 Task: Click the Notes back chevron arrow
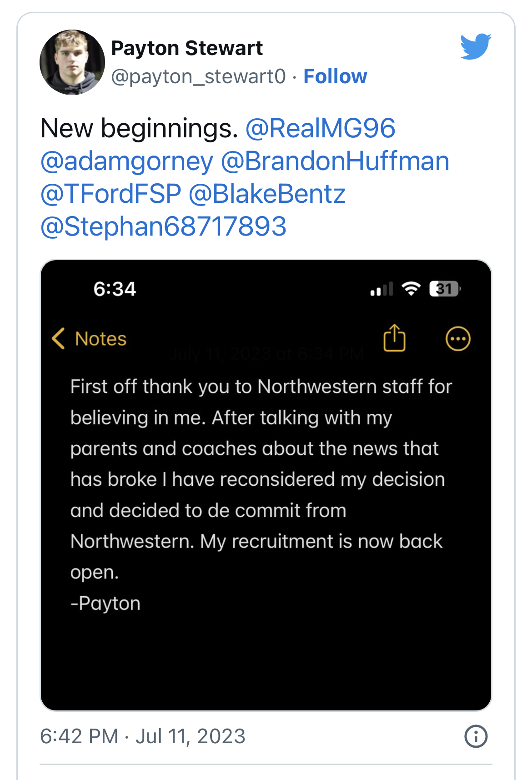pos(59,339)
